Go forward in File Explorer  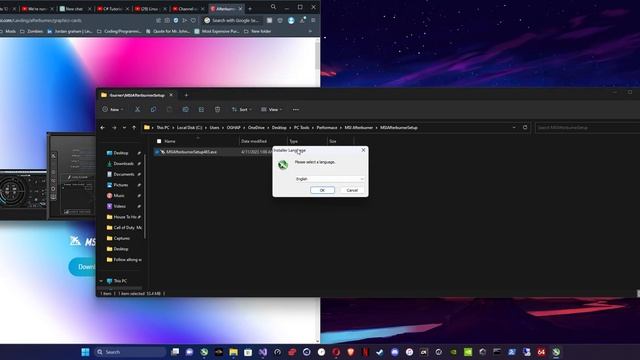coord(114,128)
